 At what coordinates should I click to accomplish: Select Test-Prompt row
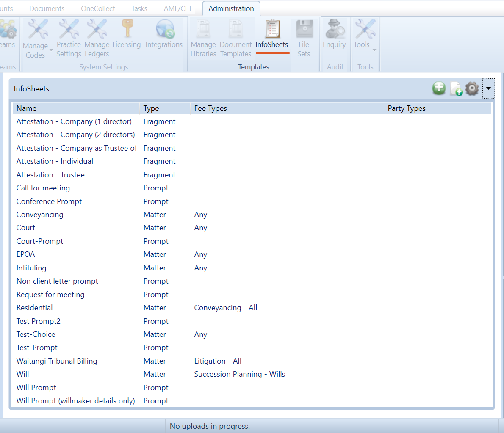[x=252, y=348]
